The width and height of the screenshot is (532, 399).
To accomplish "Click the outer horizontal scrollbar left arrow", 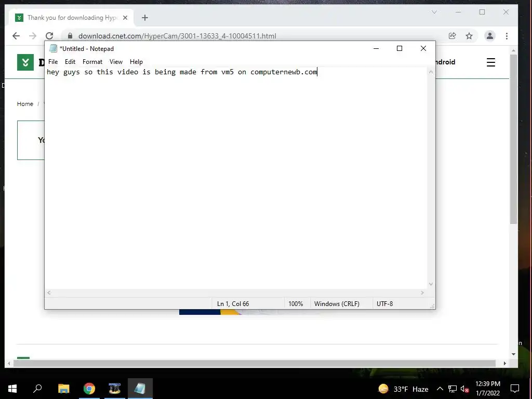I will 9,363.
